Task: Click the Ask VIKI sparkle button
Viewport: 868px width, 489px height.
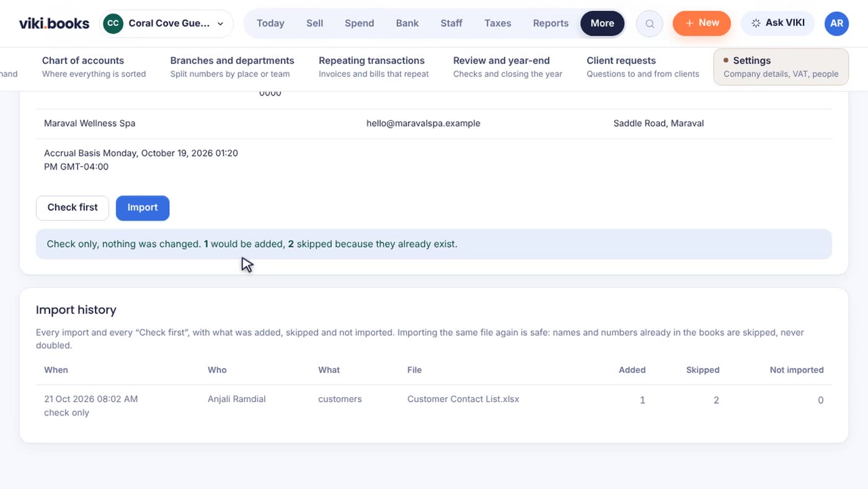Action: (777, 23)
